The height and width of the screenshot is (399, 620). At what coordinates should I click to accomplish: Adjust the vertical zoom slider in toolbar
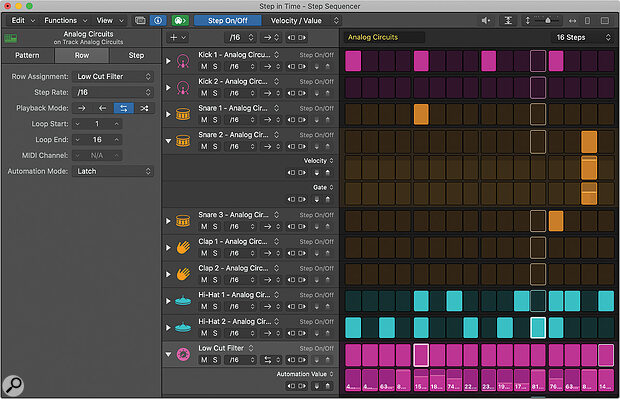pyautogui.click(x=547, y=20)
